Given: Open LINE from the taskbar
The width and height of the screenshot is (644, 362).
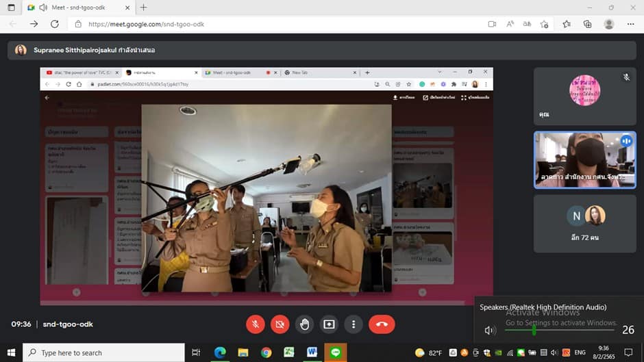Looking at the screenshot, I should (336, 352).
